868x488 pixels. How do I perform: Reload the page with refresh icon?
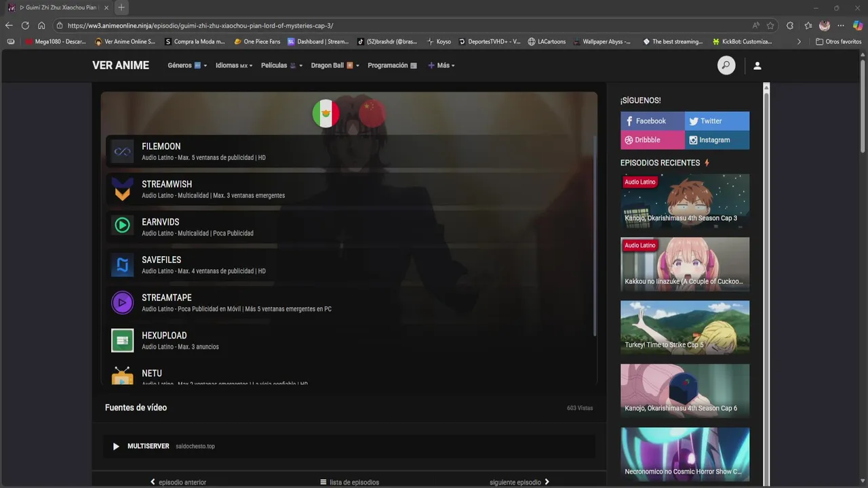[25, 25]
